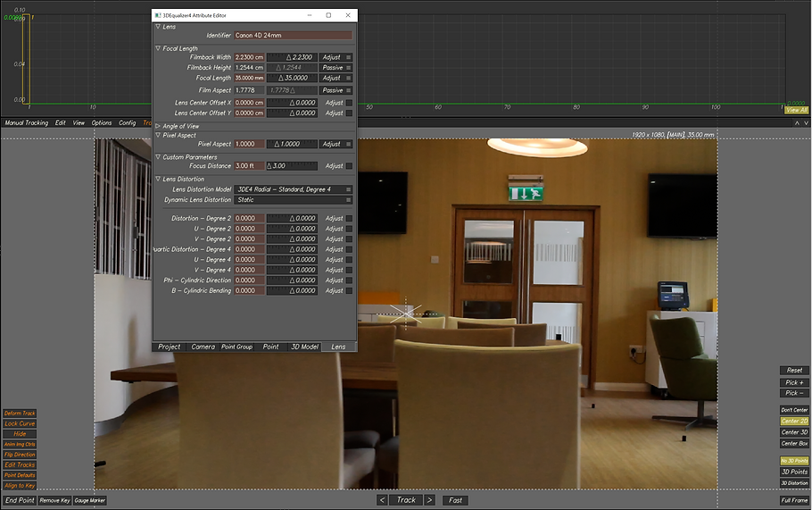This screenshot has width=812, height=510.
Task: Click the Distortion - Degree 2 slider
Action: click(292, 218)
